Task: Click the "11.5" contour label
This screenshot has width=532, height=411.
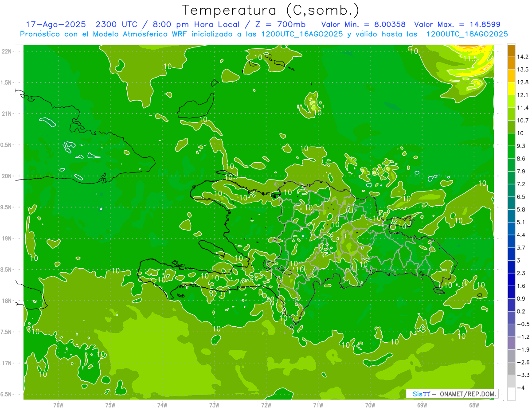Action: 470,59
